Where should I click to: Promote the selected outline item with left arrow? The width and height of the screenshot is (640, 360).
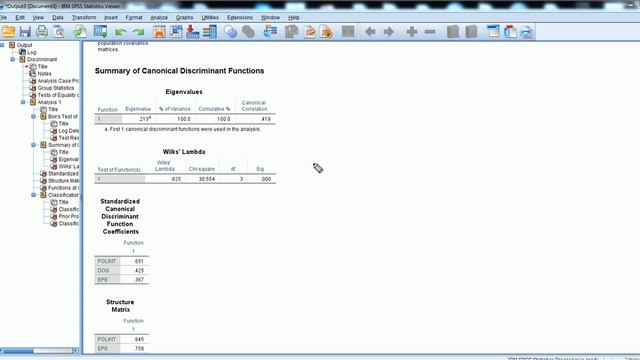[370, 31]
